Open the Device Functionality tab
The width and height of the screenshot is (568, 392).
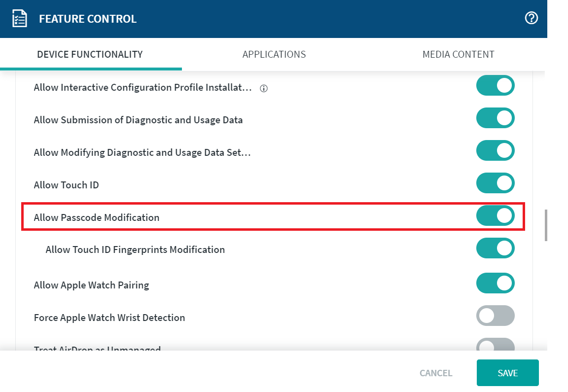[x=90, y=54]
